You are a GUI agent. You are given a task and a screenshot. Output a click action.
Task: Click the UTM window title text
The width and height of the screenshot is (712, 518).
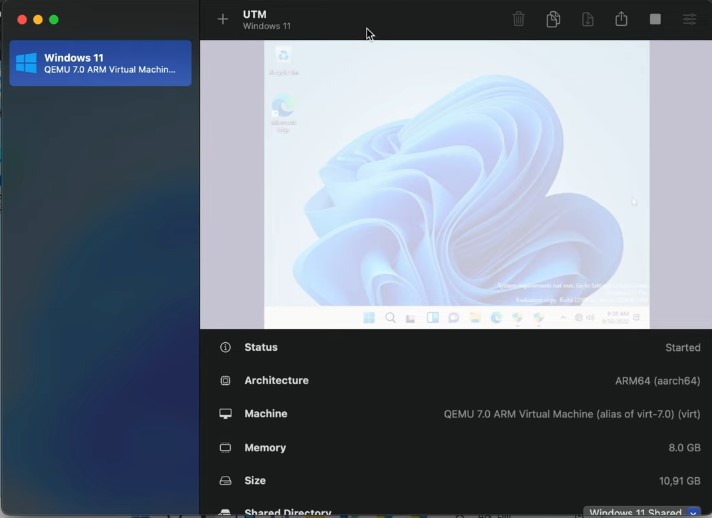[x=255, y=14]
